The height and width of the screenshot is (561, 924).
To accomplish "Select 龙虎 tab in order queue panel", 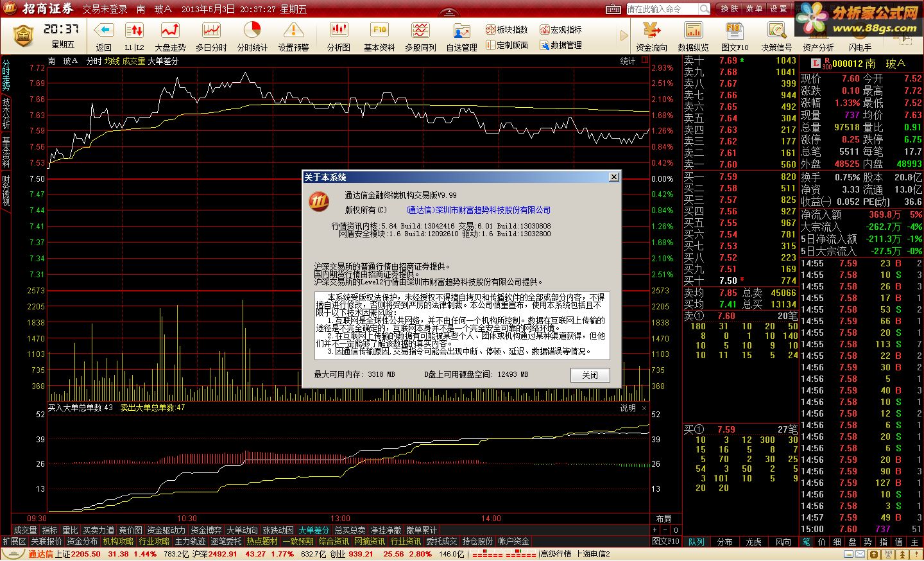I will (754, 542).
